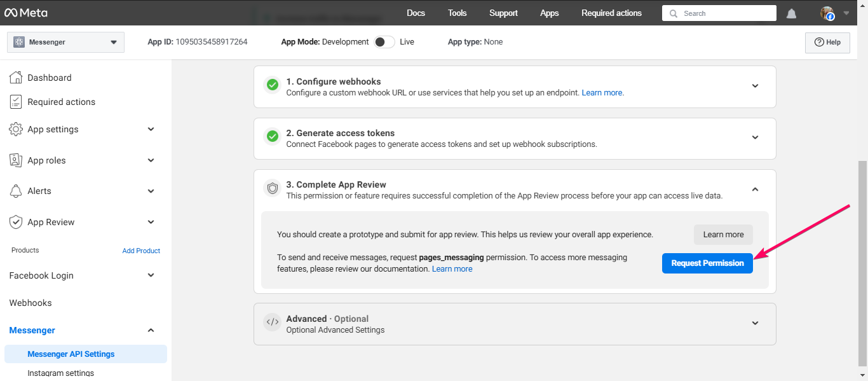Open Required actions in the sidebar

pyautogui.click(x=61, y=102)
